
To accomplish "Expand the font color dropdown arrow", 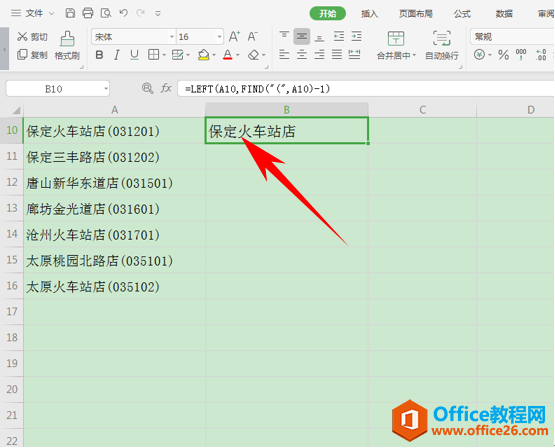I will pyautogui.click(x=238, y=55).
